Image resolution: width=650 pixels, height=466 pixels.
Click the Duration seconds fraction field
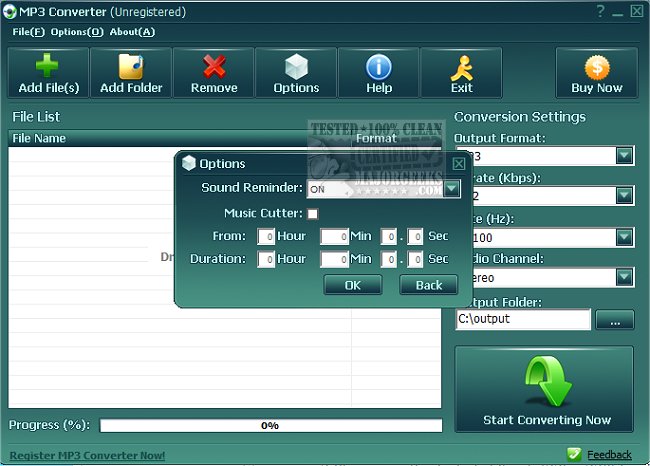(415, 259)
